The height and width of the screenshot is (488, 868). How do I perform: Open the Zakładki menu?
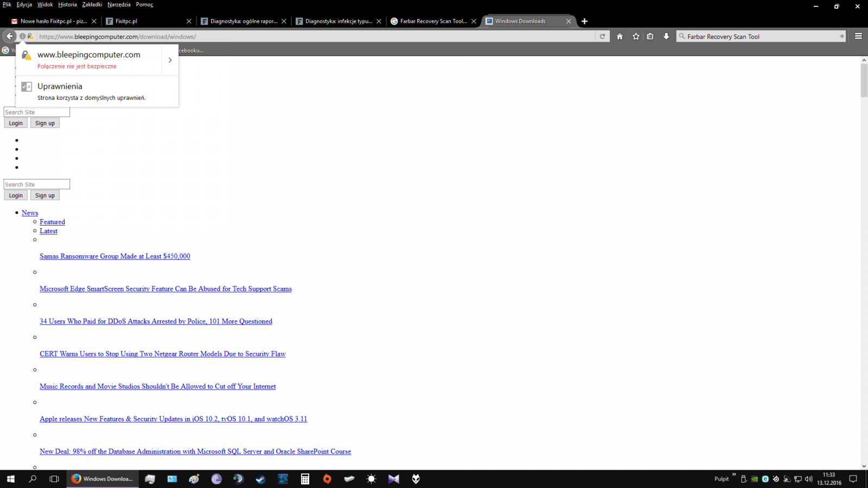(92, 4)
